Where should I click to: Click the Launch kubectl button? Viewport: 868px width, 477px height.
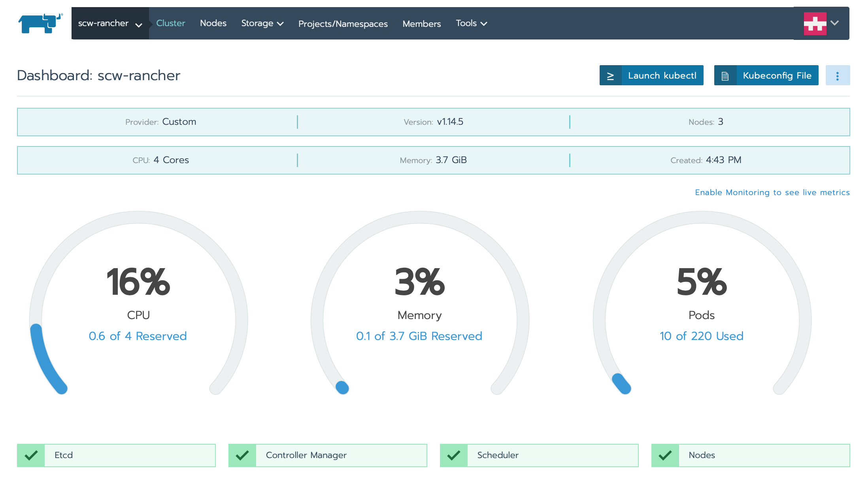click(x=662, y=75)
